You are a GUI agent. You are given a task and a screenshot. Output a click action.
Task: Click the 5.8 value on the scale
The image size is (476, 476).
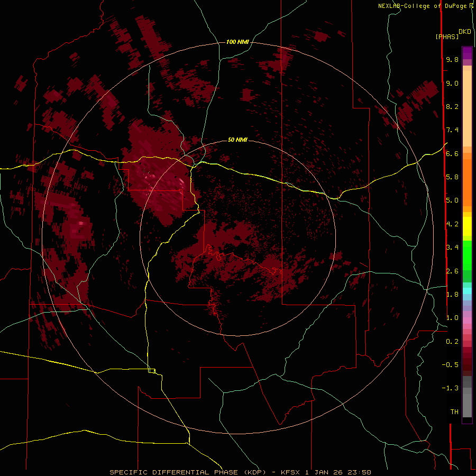pyautogui.click(x=452, y=177)
